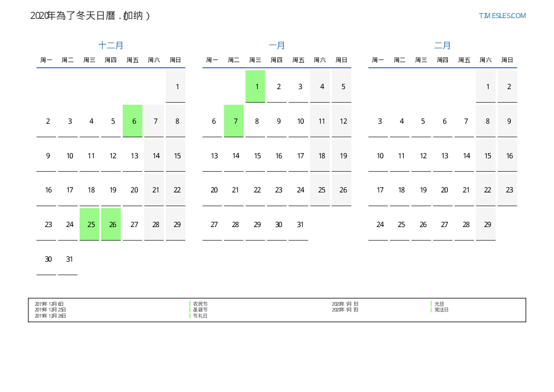Image resolution: width=554 pixels, height=392 pixels.
Task: Select December 29 in 十二月
Action: click(x=176, y=225)
